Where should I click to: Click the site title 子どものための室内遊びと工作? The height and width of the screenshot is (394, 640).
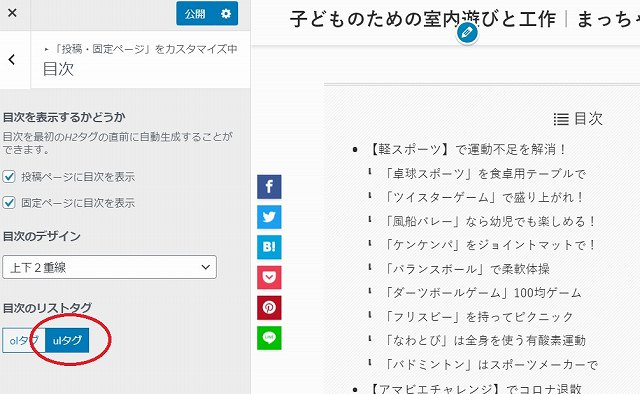tap(423, 19)
